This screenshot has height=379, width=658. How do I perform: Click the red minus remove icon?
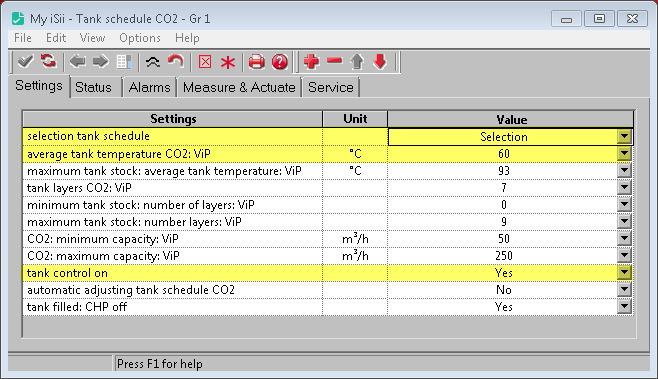(334, 61)
